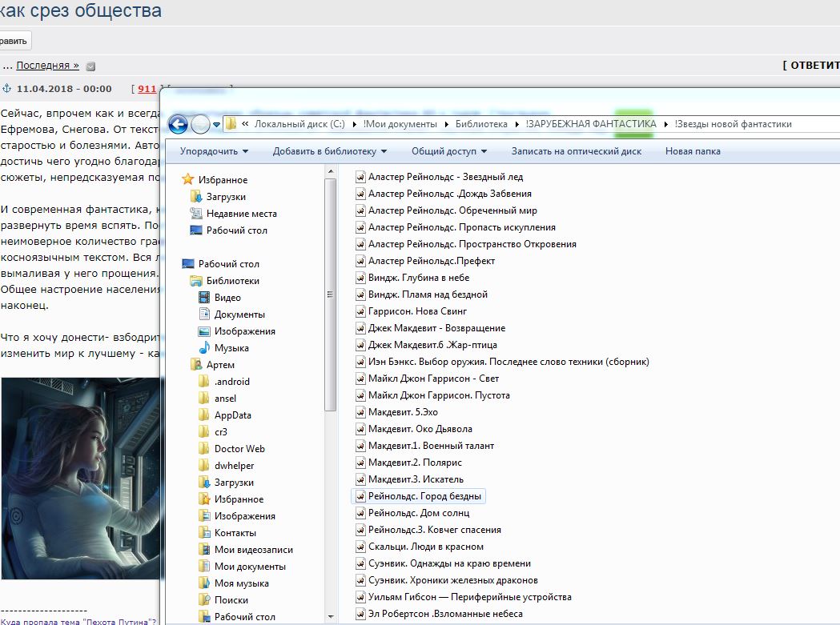This screenshot has width=840, height=625.
Task: Open the recent locations dropdown arrow
Action: tap(216, 124)
